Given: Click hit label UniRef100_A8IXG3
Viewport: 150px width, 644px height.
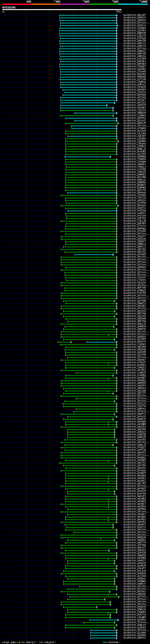Looking at the screenshot, I should click(x=135, y=103).
